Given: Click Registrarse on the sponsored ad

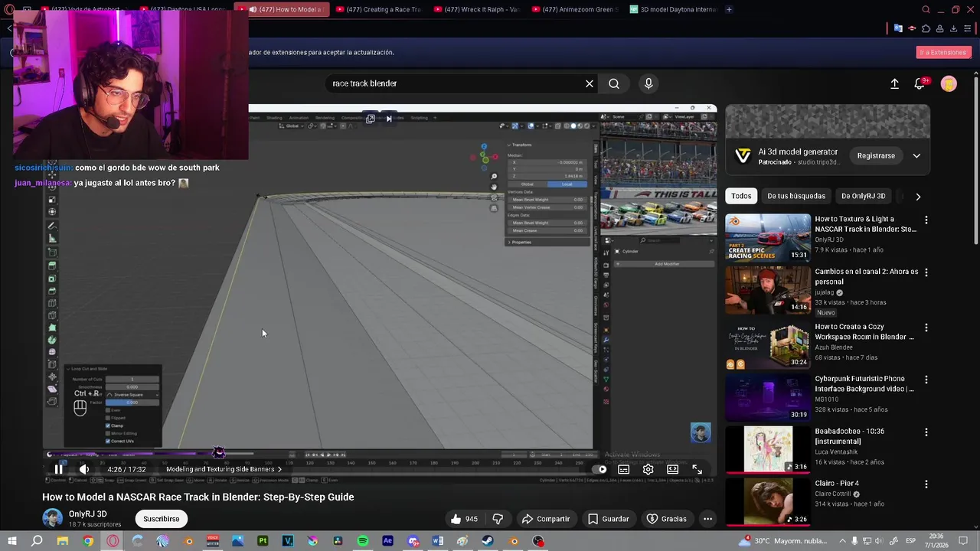Looking at the screenshot, I should pos(876,155).
